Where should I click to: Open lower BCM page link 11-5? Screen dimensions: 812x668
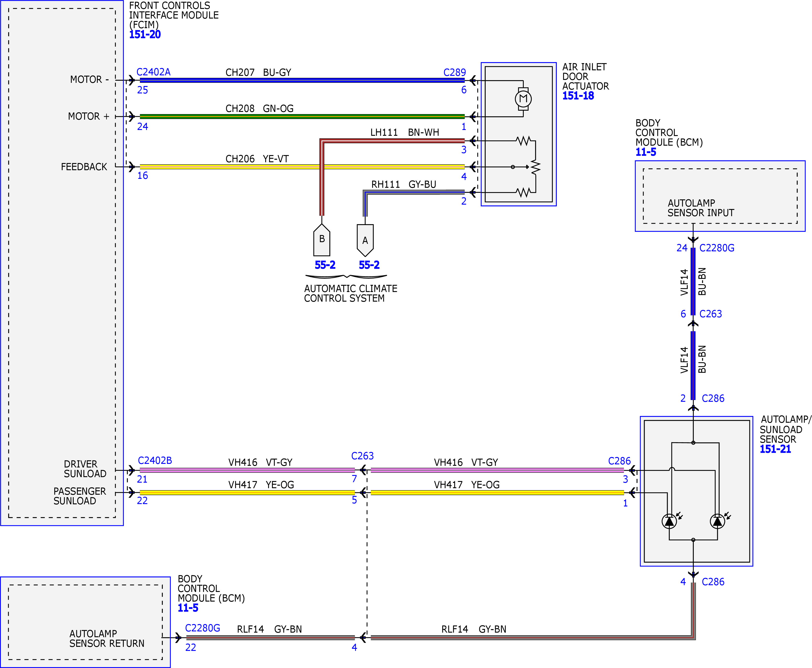tap(188, 608)
